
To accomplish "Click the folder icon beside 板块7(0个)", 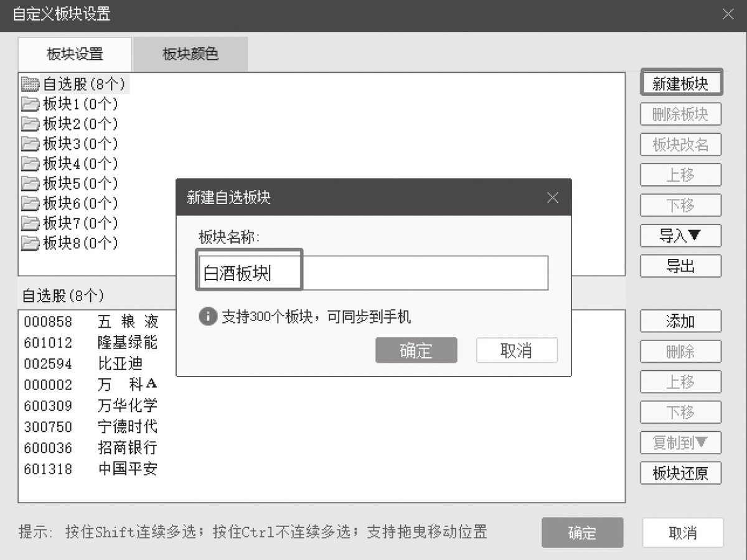I will pyautogui.click(x=30, y=223).
